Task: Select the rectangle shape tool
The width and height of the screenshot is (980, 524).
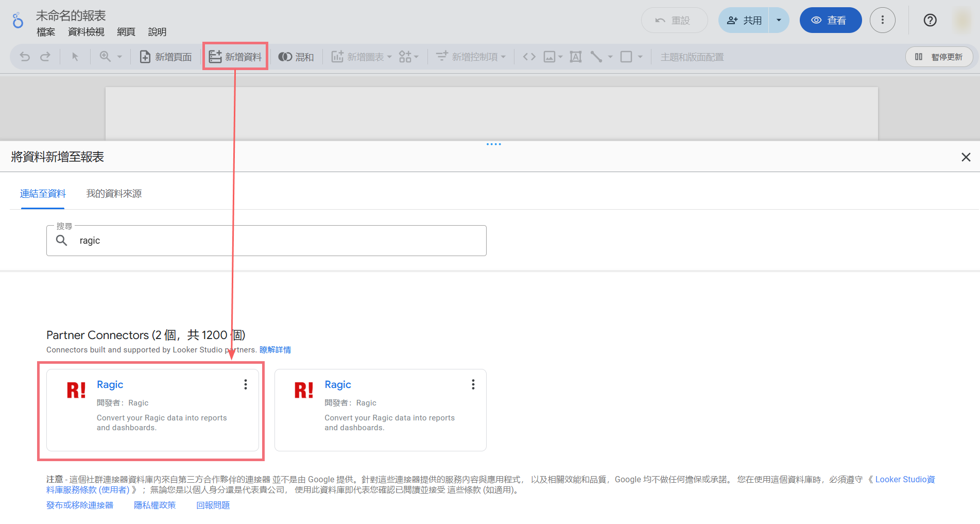Action: [626, 57]
